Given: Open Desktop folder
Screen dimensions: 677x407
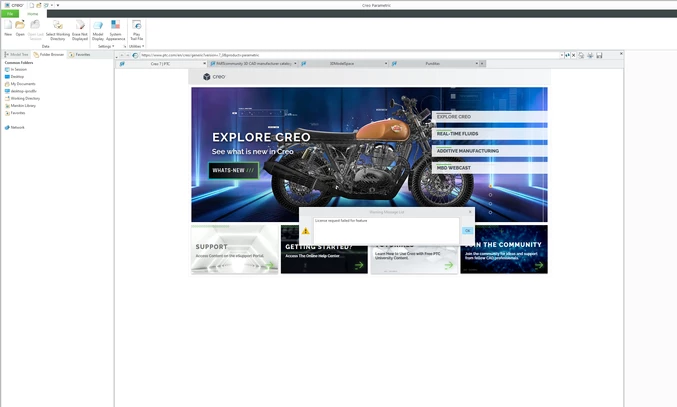Looking at the screenshot, I should point(14,77).
